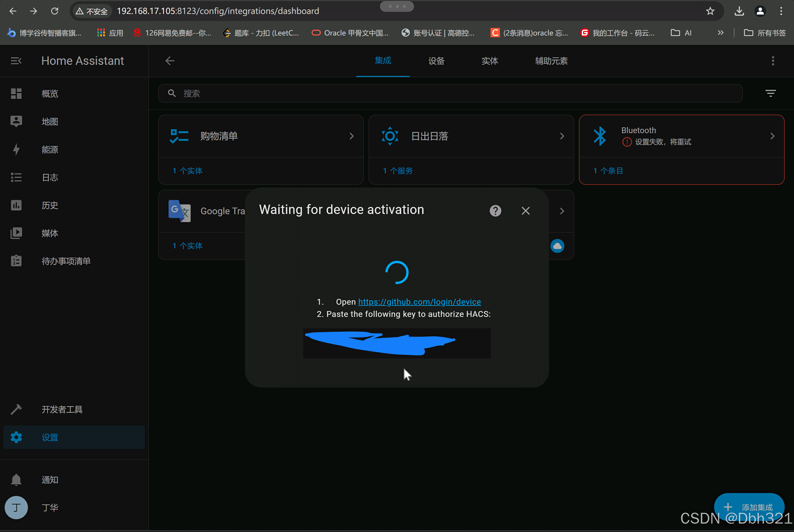
Task: Switch to the 辅助元素 helpers tab
Action: click(552, 61)
